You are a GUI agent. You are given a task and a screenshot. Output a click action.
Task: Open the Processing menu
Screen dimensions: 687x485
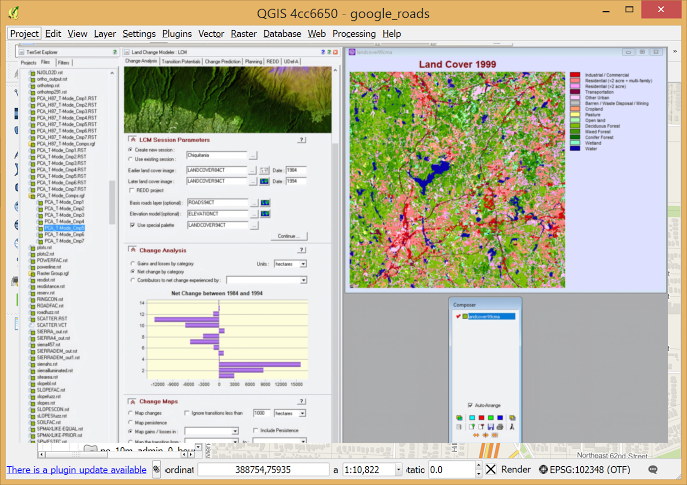tap(354, 34)
